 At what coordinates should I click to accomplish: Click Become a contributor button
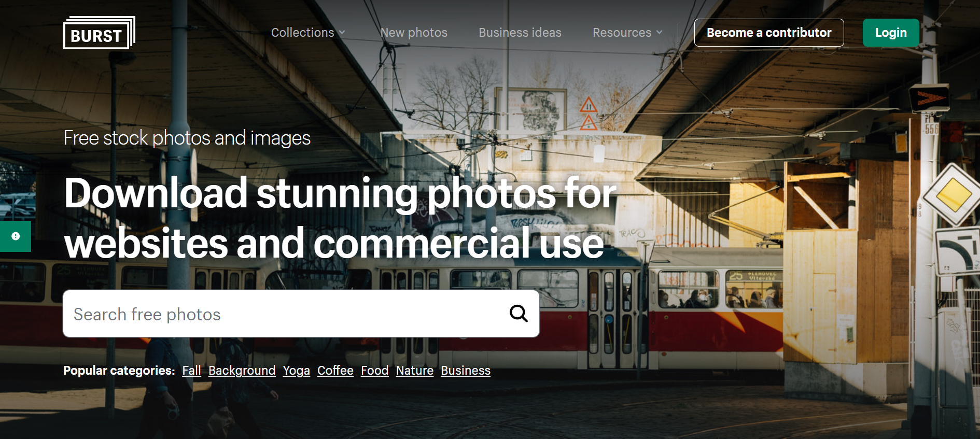pyautogui.click(x=769, y=33)
